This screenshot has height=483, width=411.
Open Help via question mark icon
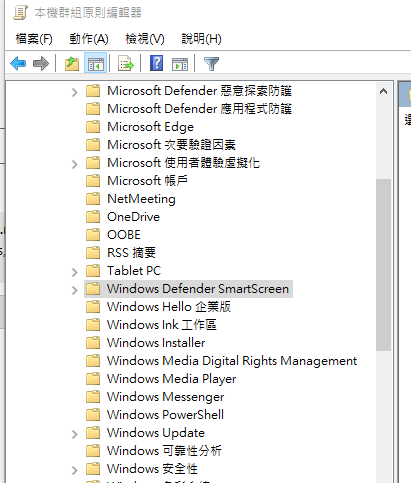click(156, 63)
